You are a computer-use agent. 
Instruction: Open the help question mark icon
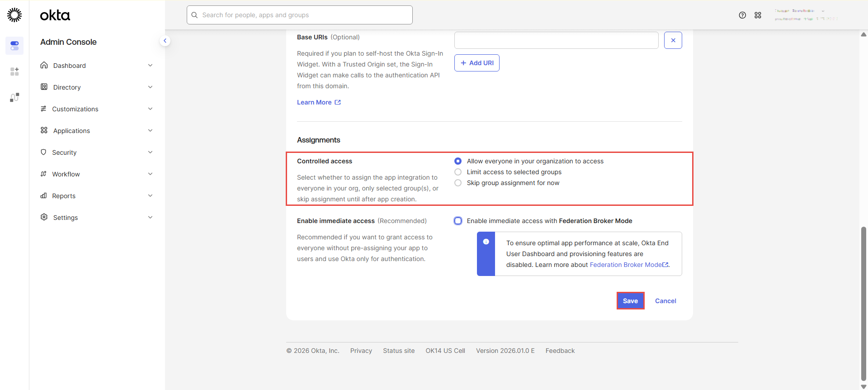[742, 15]
